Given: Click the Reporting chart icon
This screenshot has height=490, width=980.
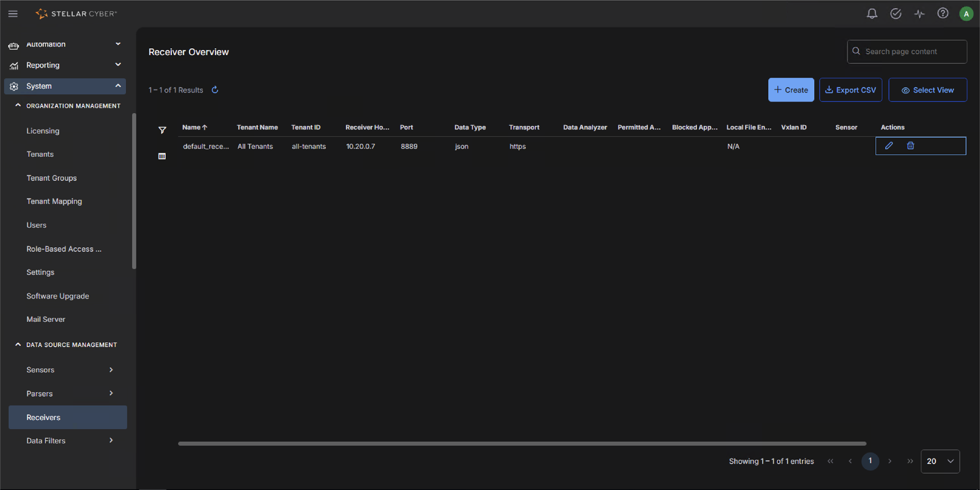Looking at the screenshot, I should [14, 66].
